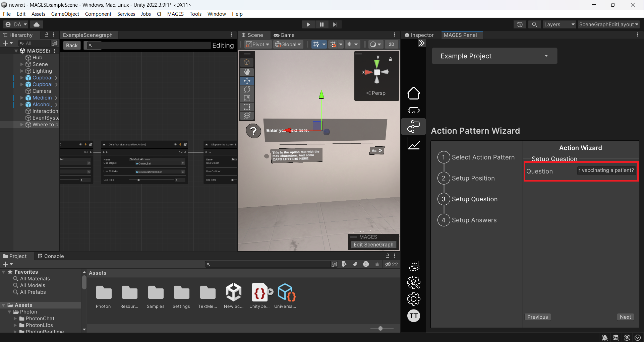Expand the Lighting object in Hierarchy
This screenshot has width=644, height=342.
pyautogui.click(x=22, y=71)
